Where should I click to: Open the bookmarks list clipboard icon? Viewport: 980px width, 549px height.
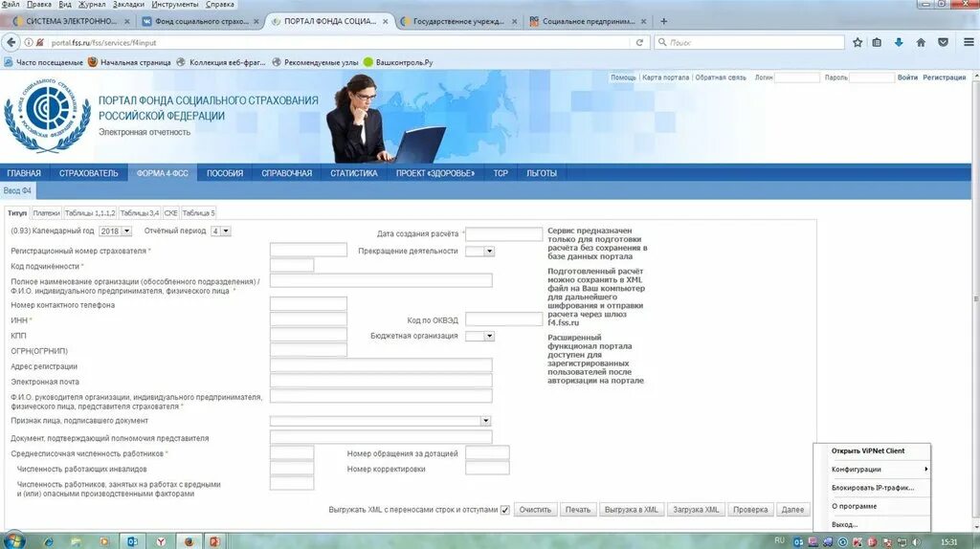pos(877,42)
